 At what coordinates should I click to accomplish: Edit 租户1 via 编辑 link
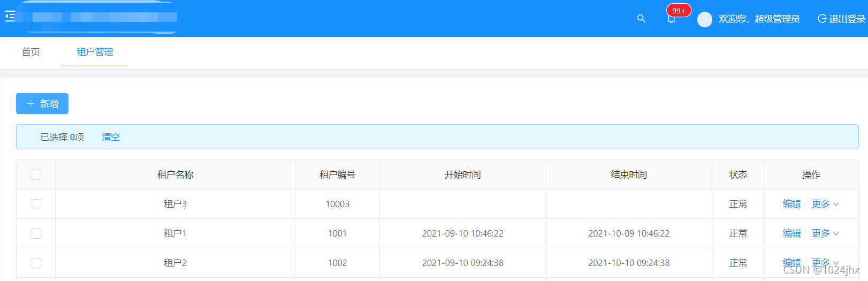pyautogui.click(x=791, y=233)
